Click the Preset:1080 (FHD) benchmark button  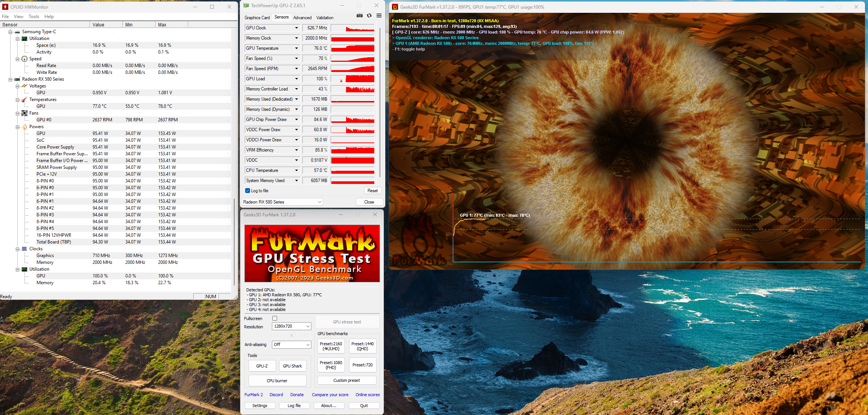(331, 365)
